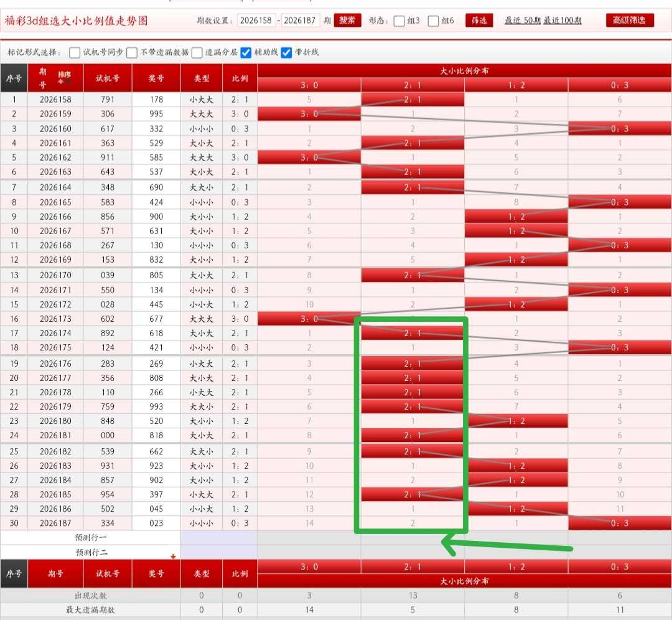Click the start period field 2026158
The width and height of the screenshot is (672, 620).
click(256, 20)
